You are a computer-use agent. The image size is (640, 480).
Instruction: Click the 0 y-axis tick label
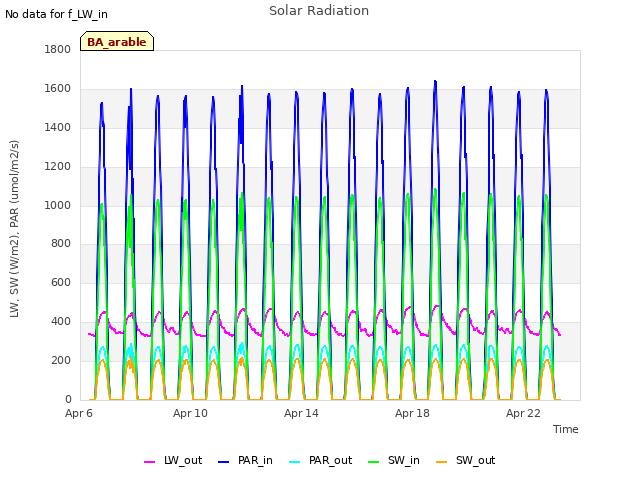click(x=68, y=399)
